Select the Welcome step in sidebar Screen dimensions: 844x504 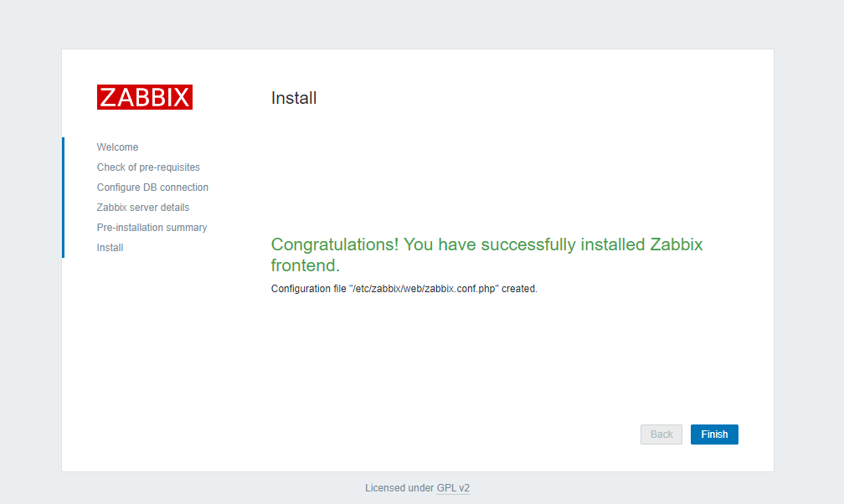tap(117, 147)
